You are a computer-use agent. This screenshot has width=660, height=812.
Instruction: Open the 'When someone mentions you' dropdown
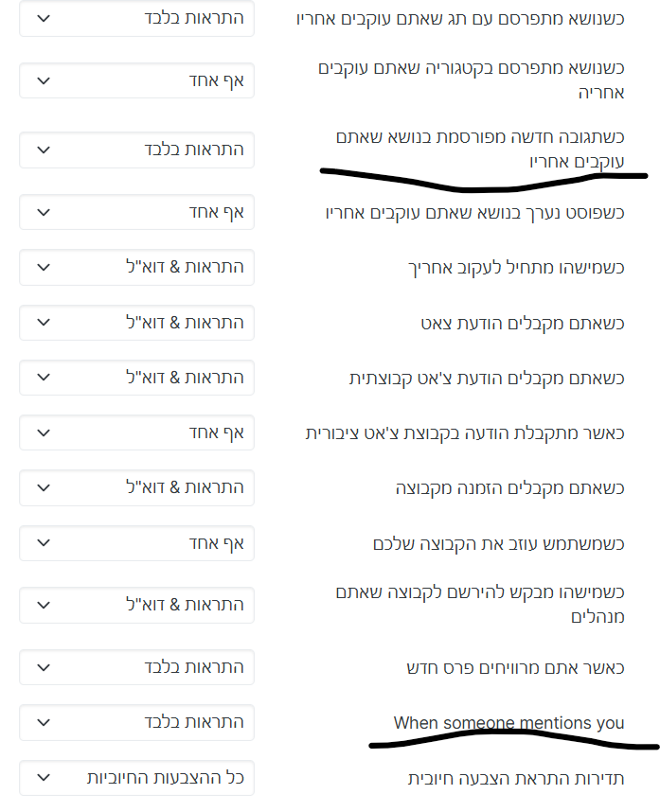click(136, 722)
